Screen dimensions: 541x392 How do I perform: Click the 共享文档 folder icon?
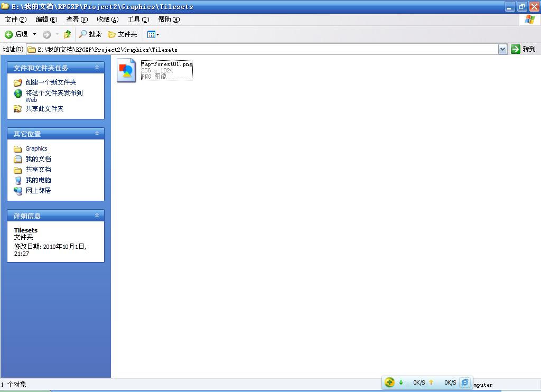pyautogui.click(x=18, y=170)
